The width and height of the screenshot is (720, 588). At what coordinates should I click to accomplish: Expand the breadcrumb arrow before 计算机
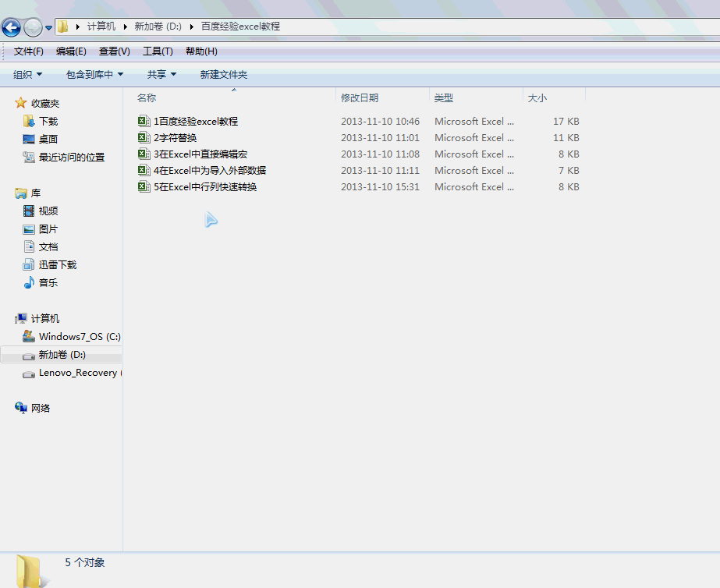click(x=77, y=27)
